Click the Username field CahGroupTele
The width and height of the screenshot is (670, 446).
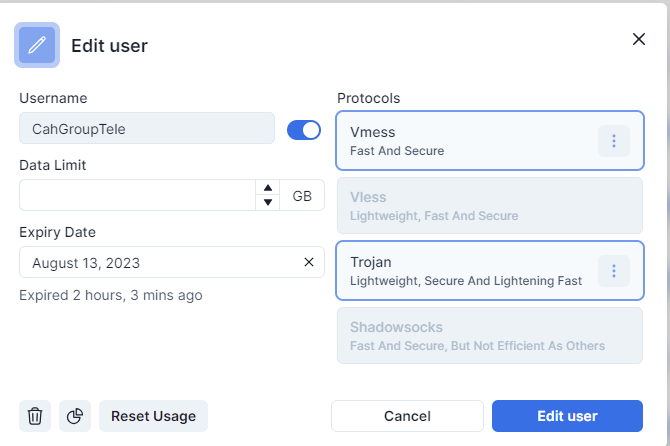pos(146,129)
